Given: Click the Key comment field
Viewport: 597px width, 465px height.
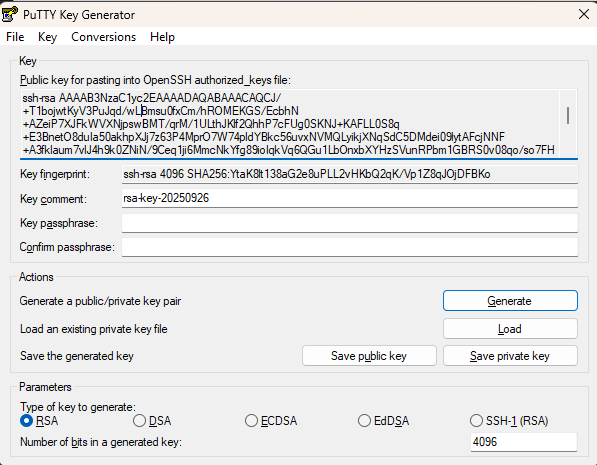Looking at the screenshot, I should [x=350, y=198].
